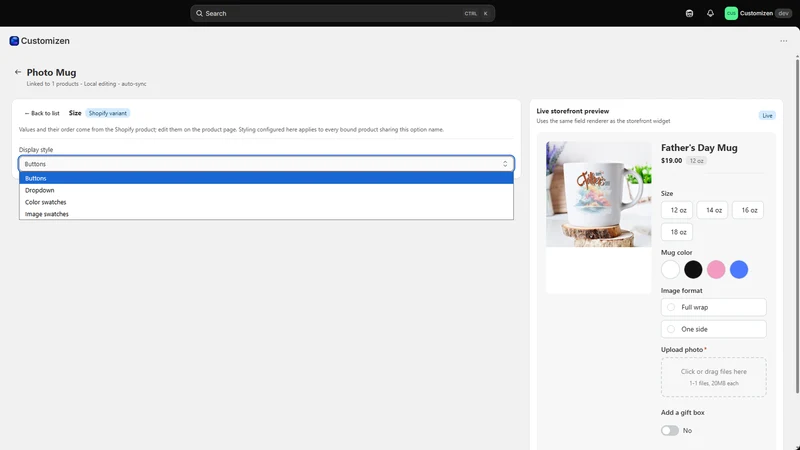800x450 pixels.
Task: Click the upload photo drop zone
Action: [x=713, y=377]
